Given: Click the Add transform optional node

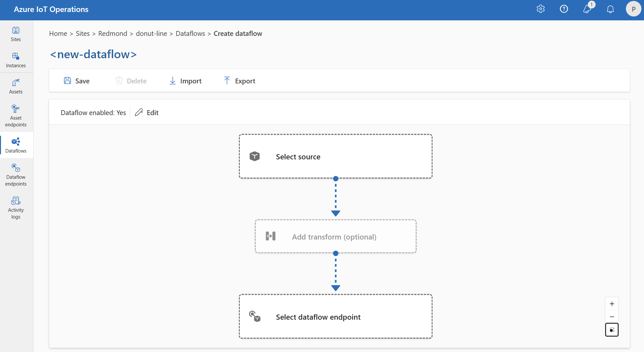Looking at the screenshot, I should tap(335, 236).
